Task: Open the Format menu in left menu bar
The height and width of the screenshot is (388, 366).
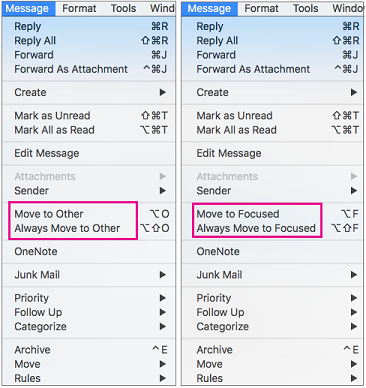Action: [79, 8]
